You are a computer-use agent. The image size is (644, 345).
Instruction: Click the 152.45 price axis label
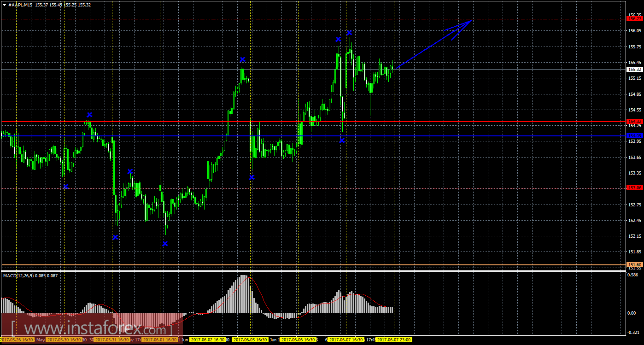tap(635, 220)
